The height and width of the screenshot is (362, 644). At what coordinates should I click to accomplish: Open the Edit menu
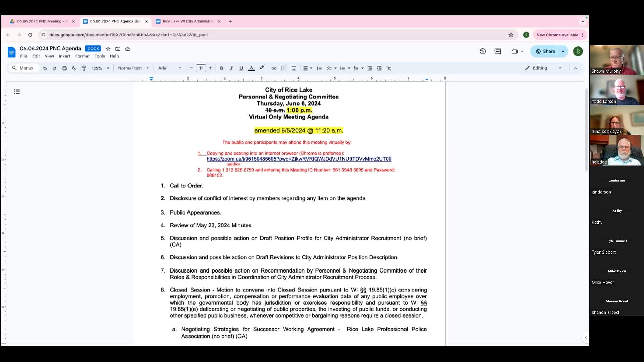(36, 56)
